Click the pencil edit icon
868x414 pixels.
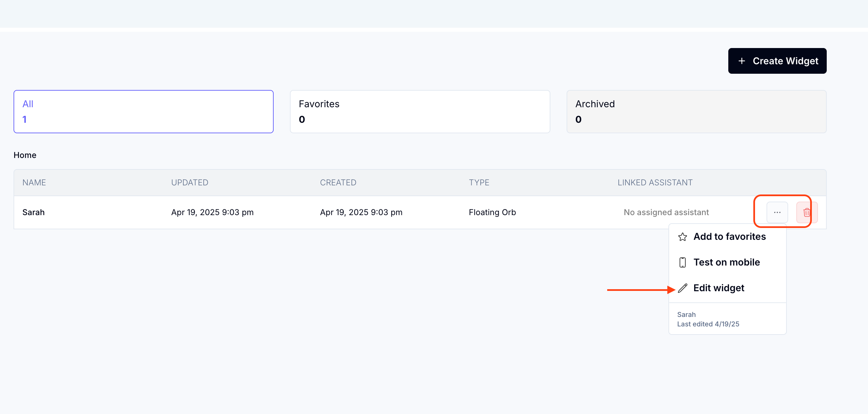(x=682, y=288)
